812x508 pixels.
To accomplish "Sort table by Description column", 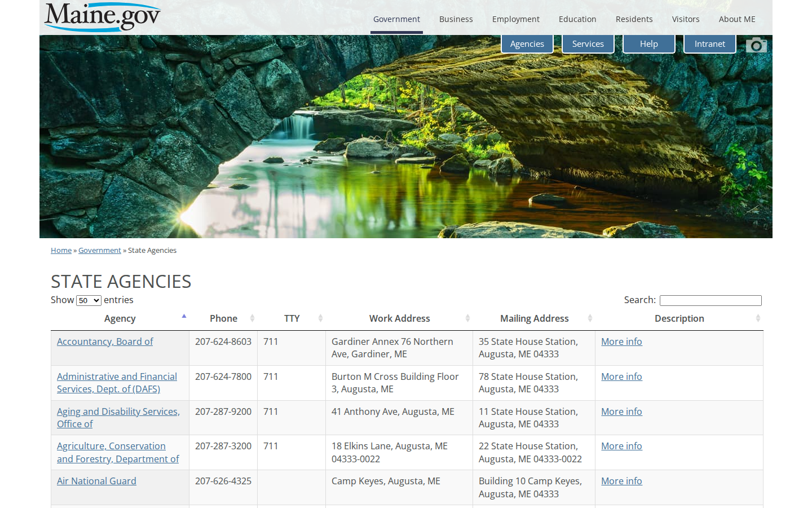I will pyautogui.click(x=679, y=318).
